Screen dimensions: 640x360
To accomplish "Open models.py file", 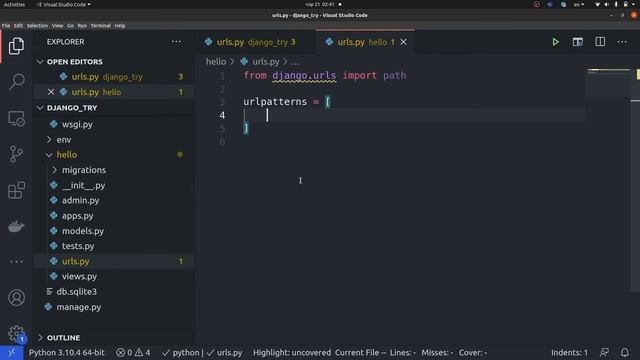I will 83,231.
